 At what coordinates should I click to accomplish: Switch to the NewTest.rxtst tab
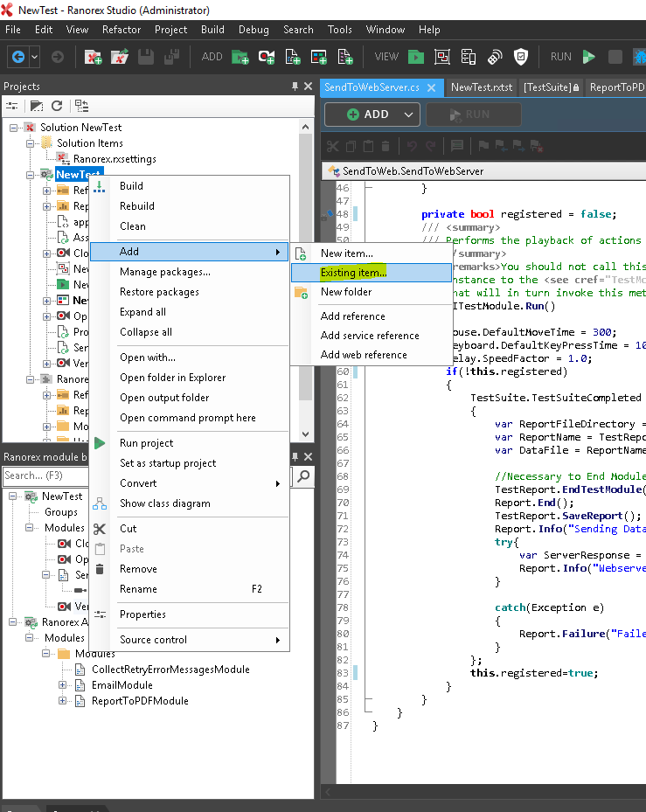pos(482,87)
